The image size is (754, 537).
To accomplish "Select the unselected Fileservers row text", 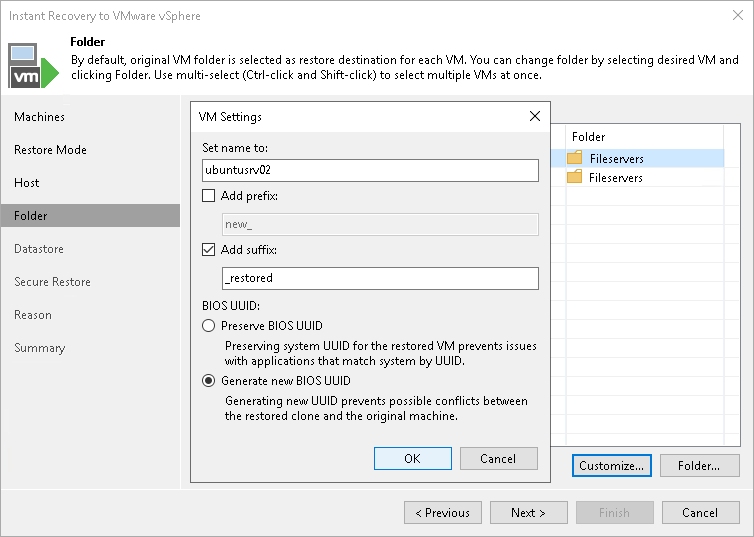I will [616, 177].
